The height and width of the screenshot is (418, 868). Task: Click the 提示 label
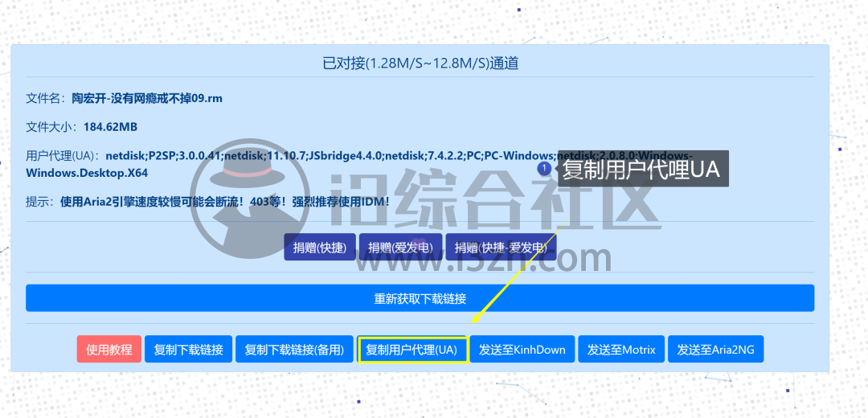[42, 202]
